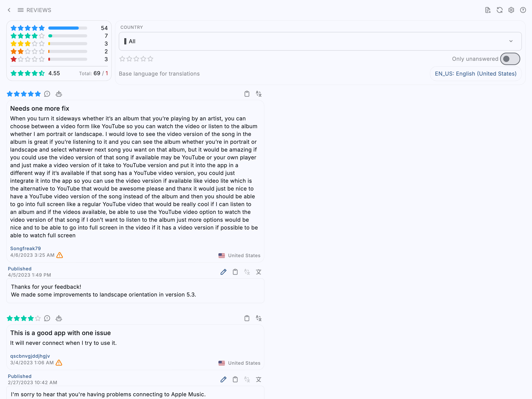Toggle the Only unanswered switch
Viewport: 532px width, 399px height.
pyautogui.click(x=510, y=59)
